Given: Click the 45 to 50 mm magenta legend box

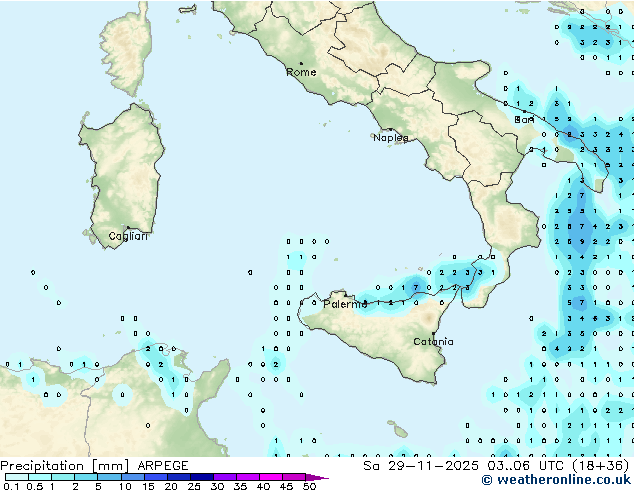Looking at the screenshot, I should tap(294, 477).
